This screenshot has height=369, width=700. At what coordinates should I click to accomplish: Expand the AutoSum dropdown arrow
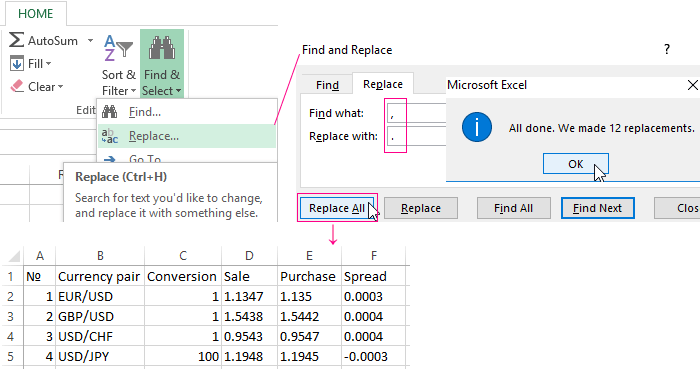[x=90, y=41]
